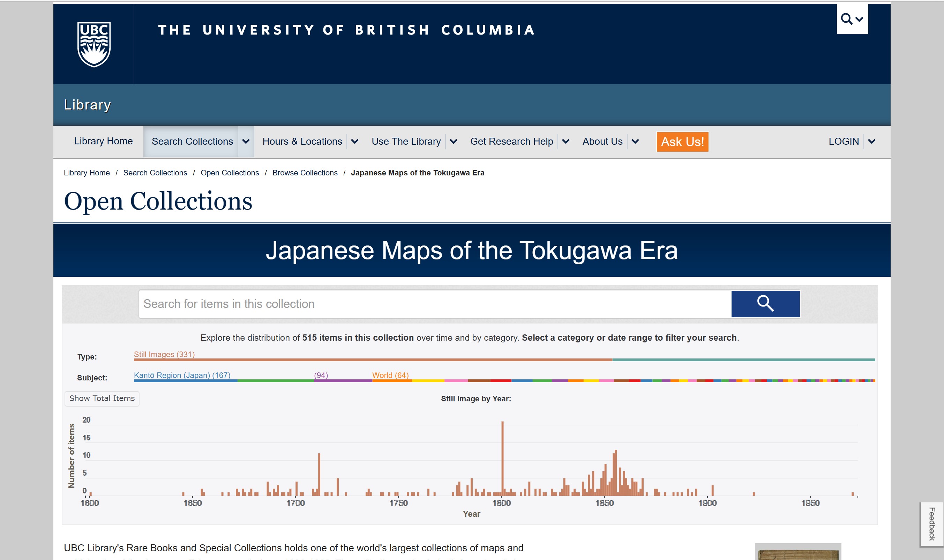Select the tallest bar near year 1800
Viewport: 944px width, 560px height.
[x=502, y=458]
